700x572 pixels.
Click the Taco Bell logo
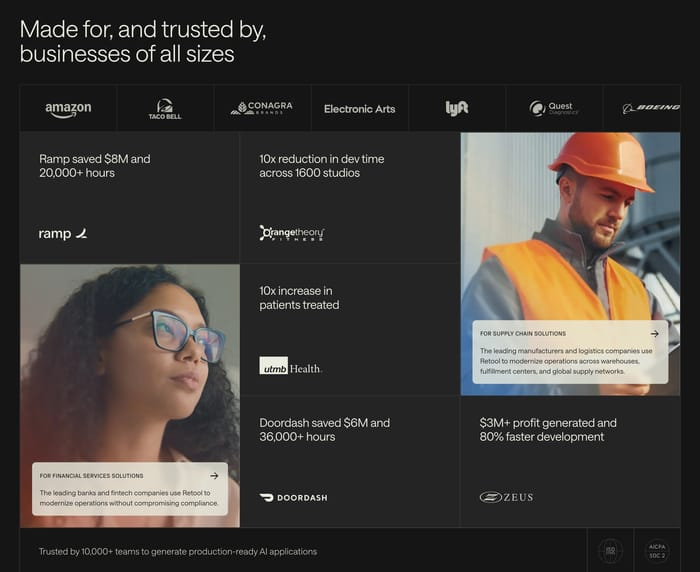(165, 109)
